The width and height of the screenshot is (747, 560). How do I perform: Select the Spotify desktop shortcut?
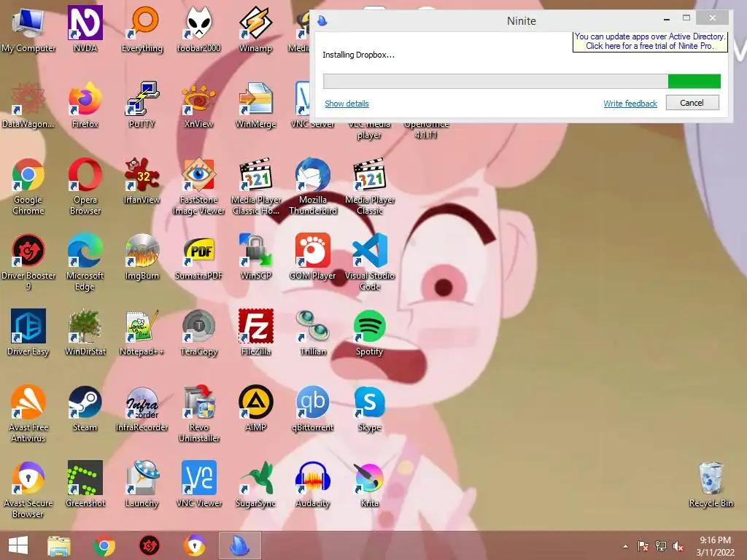(x=370, y=332)
